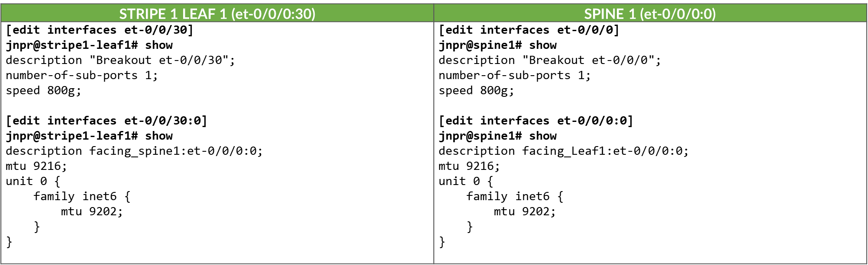
Task: Select "speed 800g" in the leaf column
Action: [43, 90]
